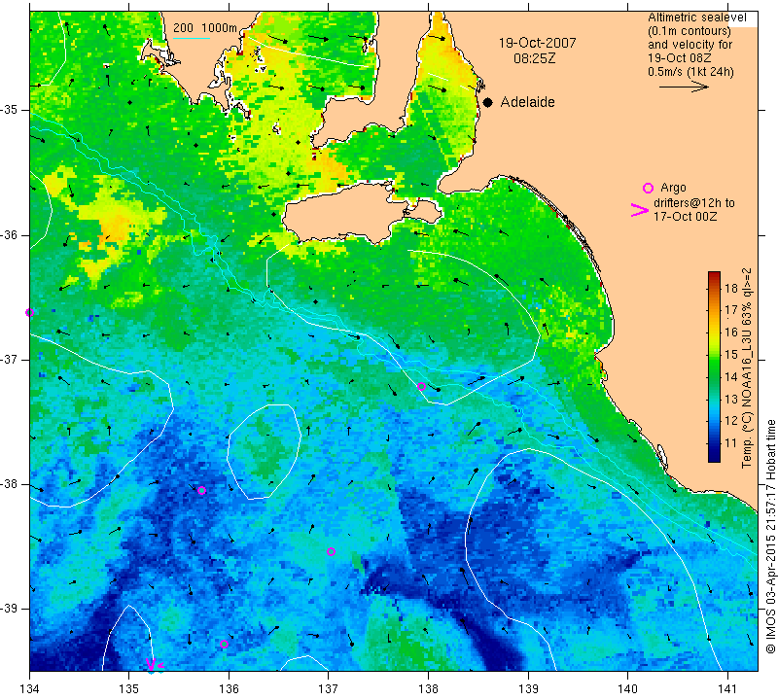Click the 141 longitude axis label

(x=727, y=688)
